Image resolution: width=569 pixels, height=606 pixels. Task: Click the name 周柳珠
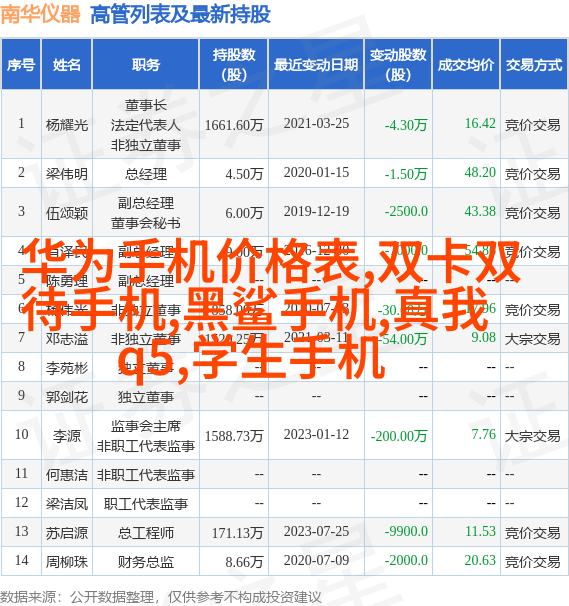(x=67, y=562)
